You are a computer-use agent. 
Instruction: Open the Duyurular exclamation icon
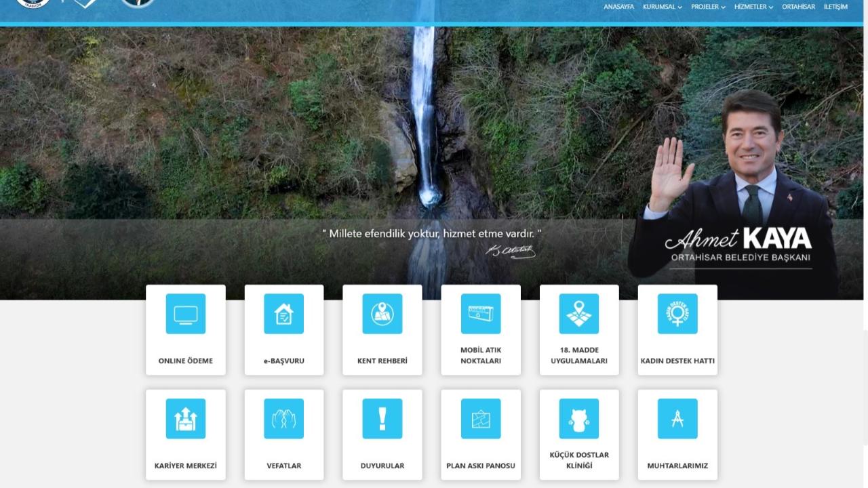point(382,419)
